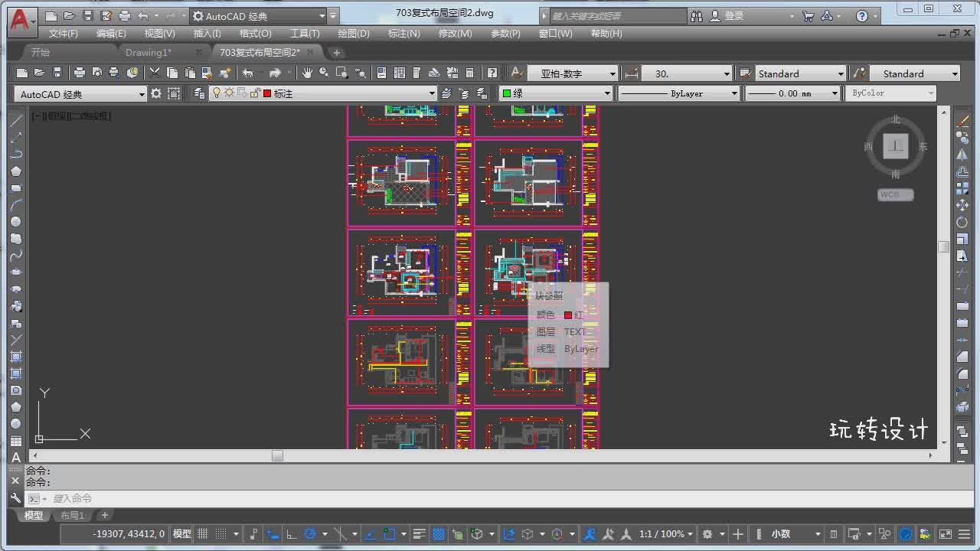Toggle polar tracking in status bar
The image size is (980, 551).
click(310, 533)
